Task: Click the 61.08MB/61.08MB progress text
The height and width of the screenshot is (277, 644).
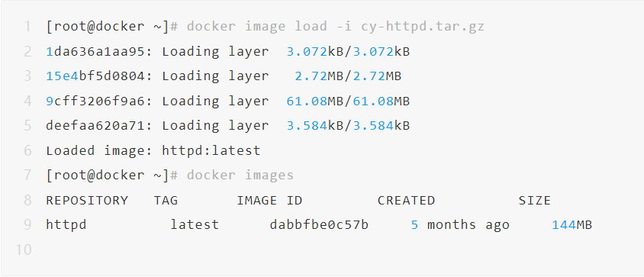Action: click(348, 101)
